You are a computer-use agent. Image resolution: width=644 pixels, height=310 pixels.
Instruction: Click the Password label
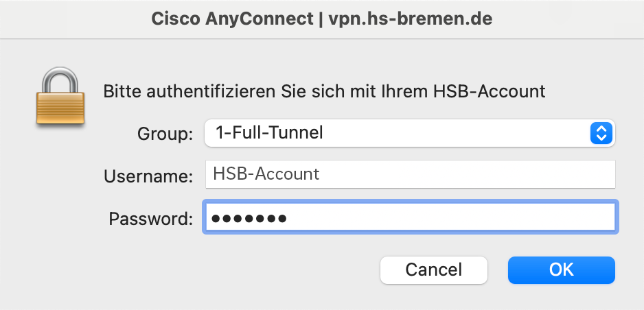click(x=151, y=219)
